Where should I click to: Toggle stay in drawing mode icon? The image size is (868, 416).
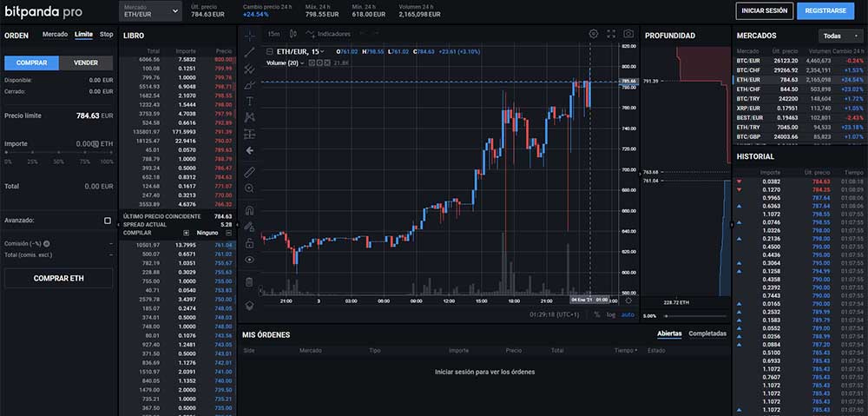[250, 226]
